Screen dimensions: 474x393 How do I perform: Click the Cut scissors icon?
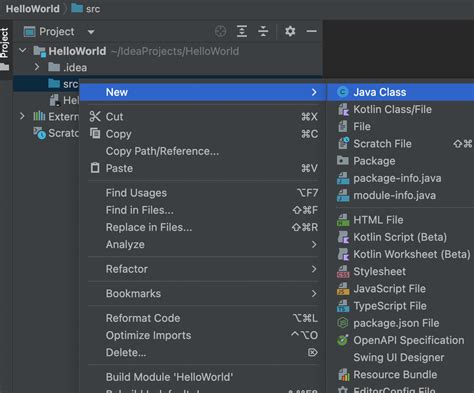(95, 116)
